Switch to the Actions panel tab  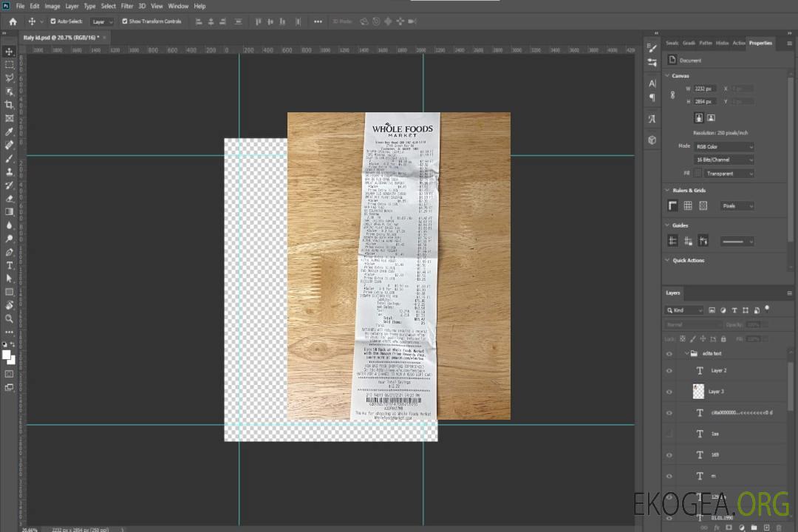(739, 43)
